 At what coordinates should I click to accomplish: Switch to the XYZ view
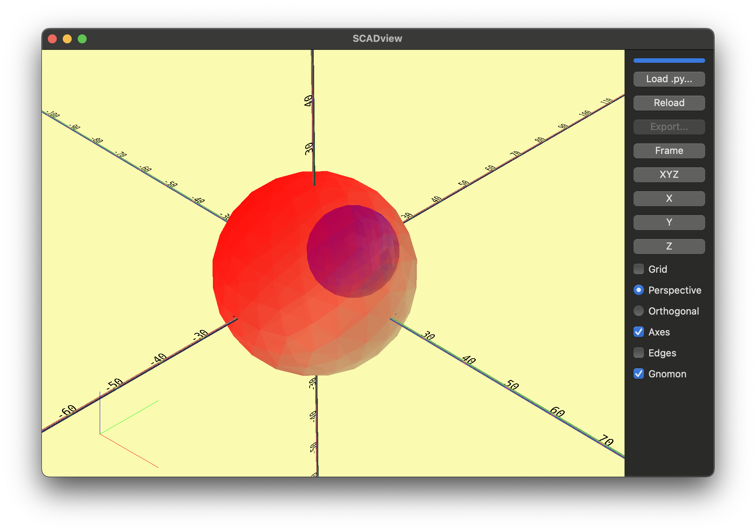(x=669, y=175)
